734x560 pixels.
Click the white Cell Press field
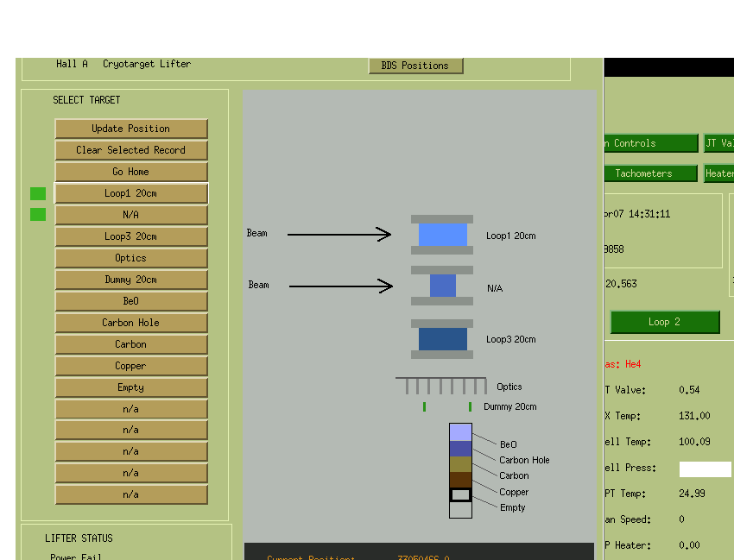pos(705,469)
